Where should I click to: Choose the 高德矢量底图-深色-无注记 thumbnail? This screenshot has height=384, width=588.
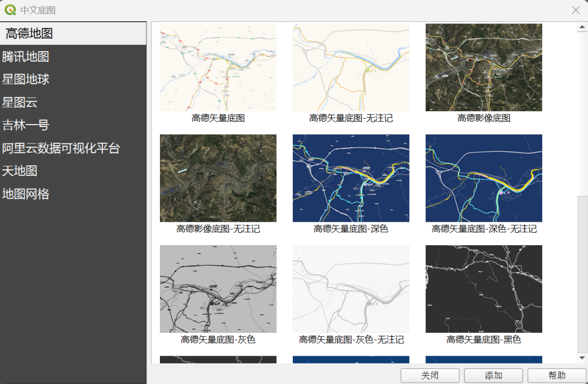[x=483, y=178]
